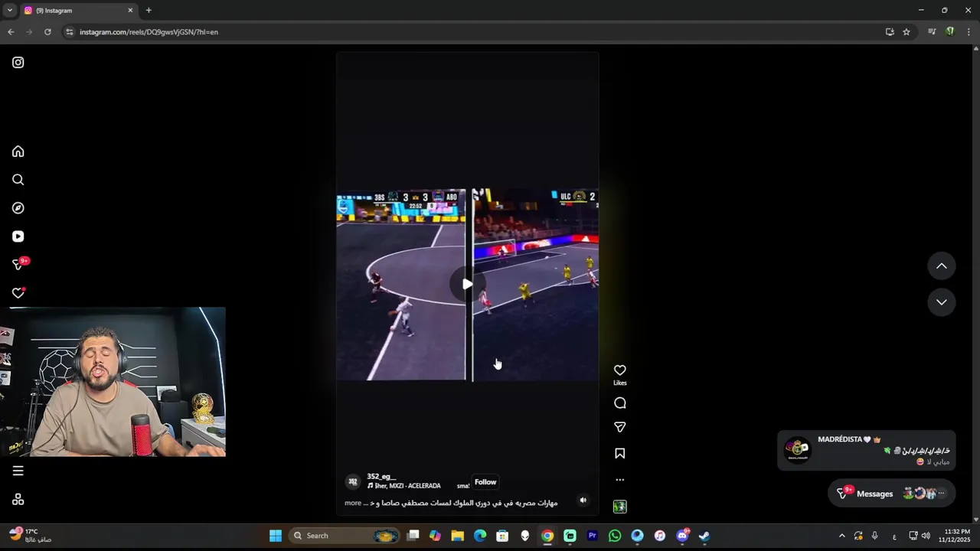Open Instagram search from the sidebar
980x551 pixels.
(x=18, y=180)
